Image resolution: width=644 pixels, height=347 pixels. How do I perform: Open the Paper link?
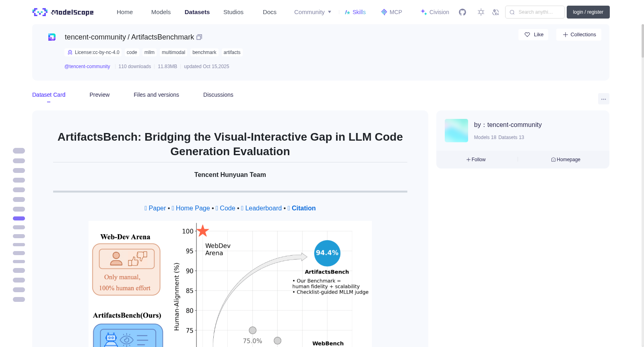coord(155,208)
